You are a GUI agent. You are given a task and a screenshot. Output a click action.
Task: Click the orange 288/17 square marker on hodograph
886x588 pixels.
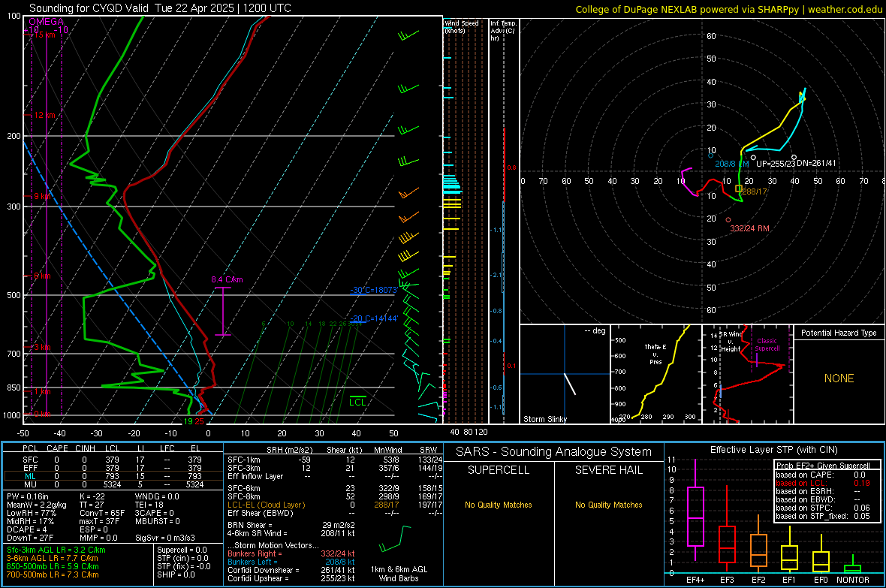point(739,188)
